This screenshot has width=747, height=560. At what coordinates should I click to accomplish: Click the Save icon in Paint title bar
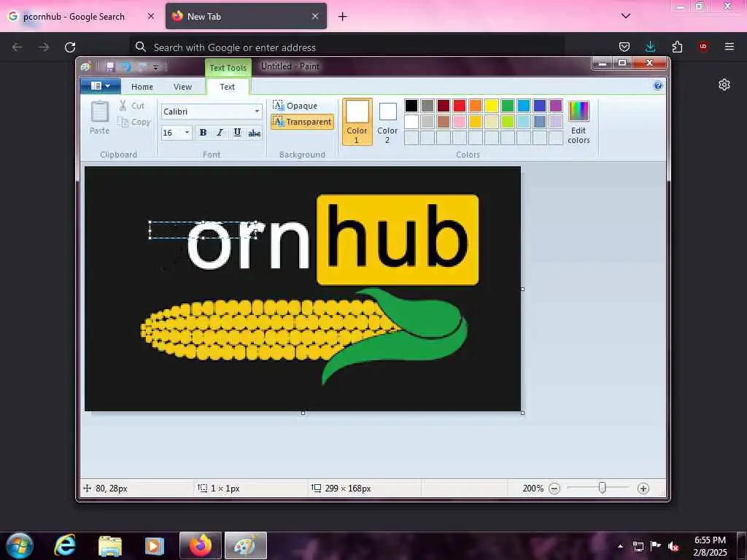coord(111,66)
